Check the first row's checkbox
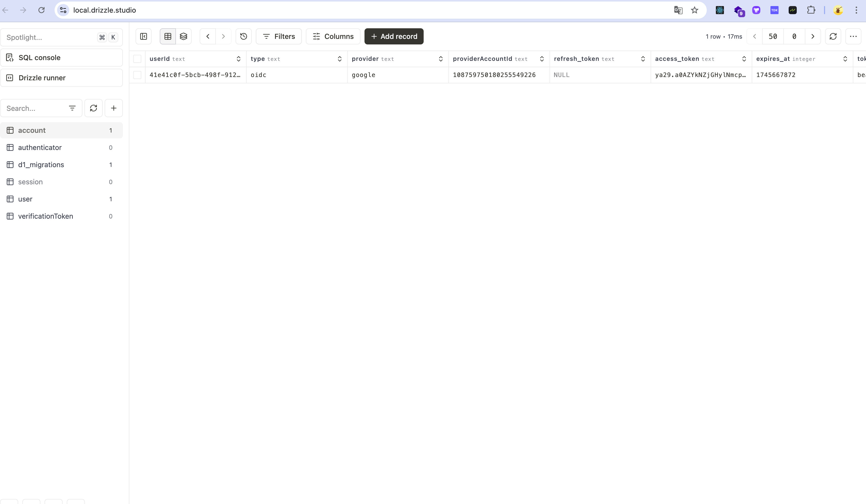 [137, 75]
